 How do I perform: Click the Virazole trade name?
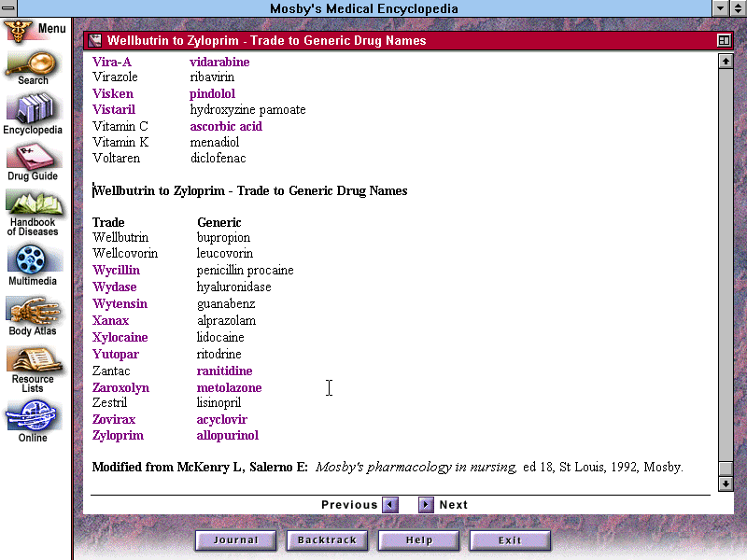[115, 77]
